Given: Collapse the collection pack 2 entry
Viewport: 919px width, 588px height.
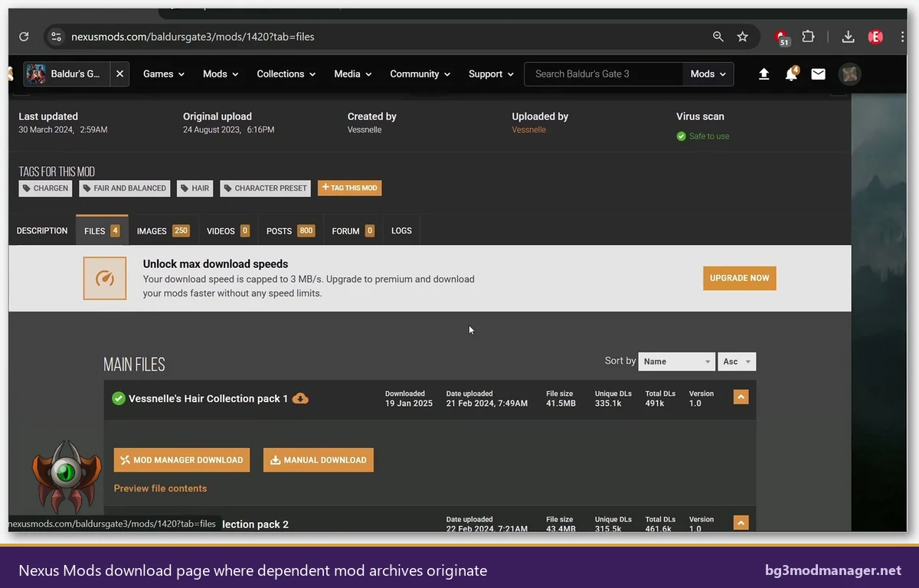Looking at the screenshot, I should 741,523.
